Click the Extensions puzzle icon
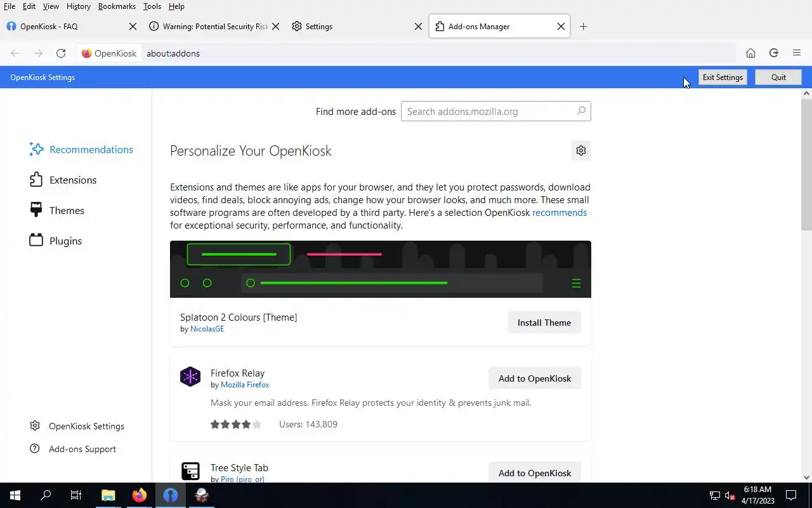Image resolution: width=812 pixels, height=508 pixels. pyautogui.click(x=36, y=180)
